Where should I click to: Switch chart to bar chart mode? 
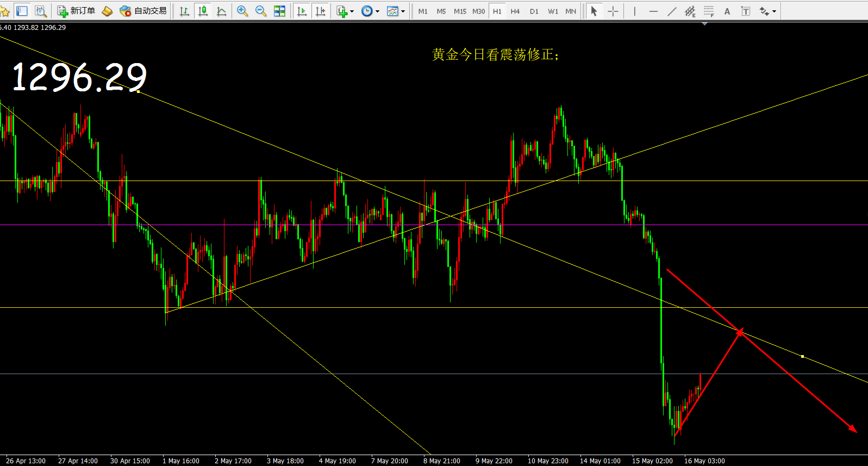(x=185, y=11)
